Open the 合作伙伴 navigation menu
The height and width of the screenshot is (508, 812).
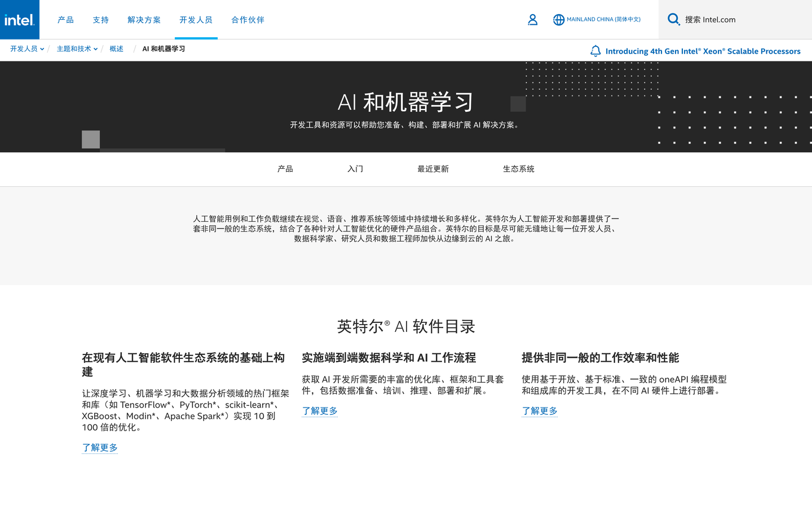click(248, 20)
